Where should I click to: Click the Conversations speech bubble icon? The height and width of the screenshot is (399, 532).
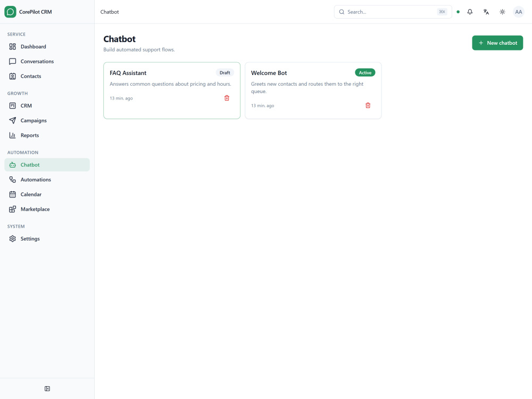click(x=13, y=61)
